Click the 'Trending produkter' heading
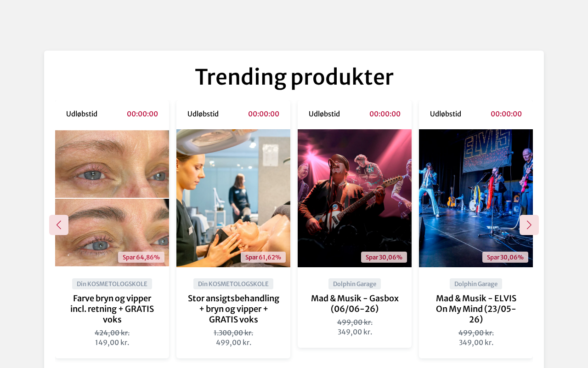Viewport: 588px width, 368px height. click(294, 77)
